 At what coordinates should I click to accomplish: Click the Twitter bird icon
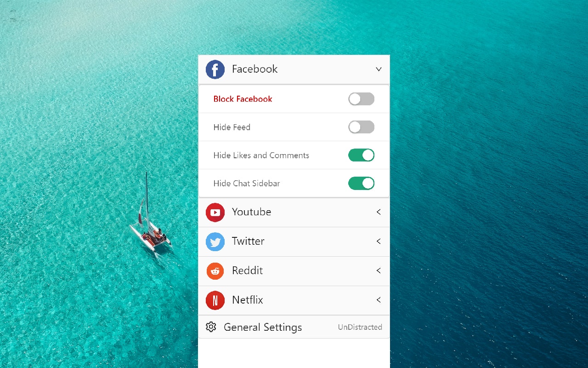pyautogui.click(x=215, y=241)
